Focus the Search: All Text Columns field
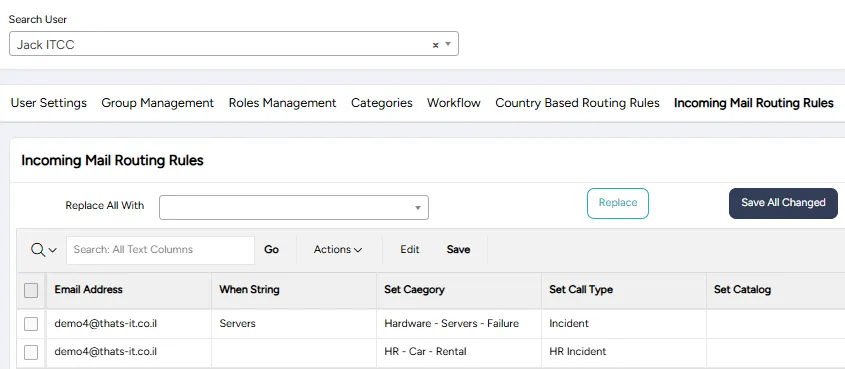Screen dimensions: 845x369 point(160,250)
